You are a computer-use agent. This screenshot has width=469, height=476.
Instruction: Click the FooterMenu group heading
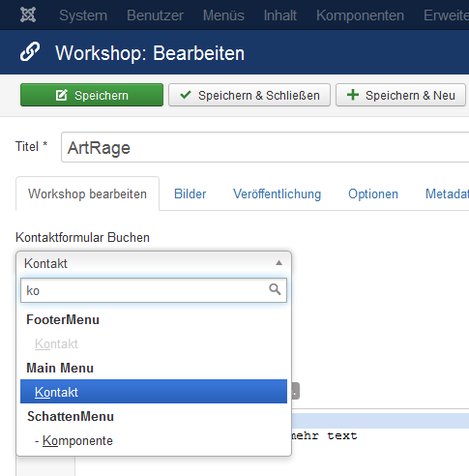point(63,319)
